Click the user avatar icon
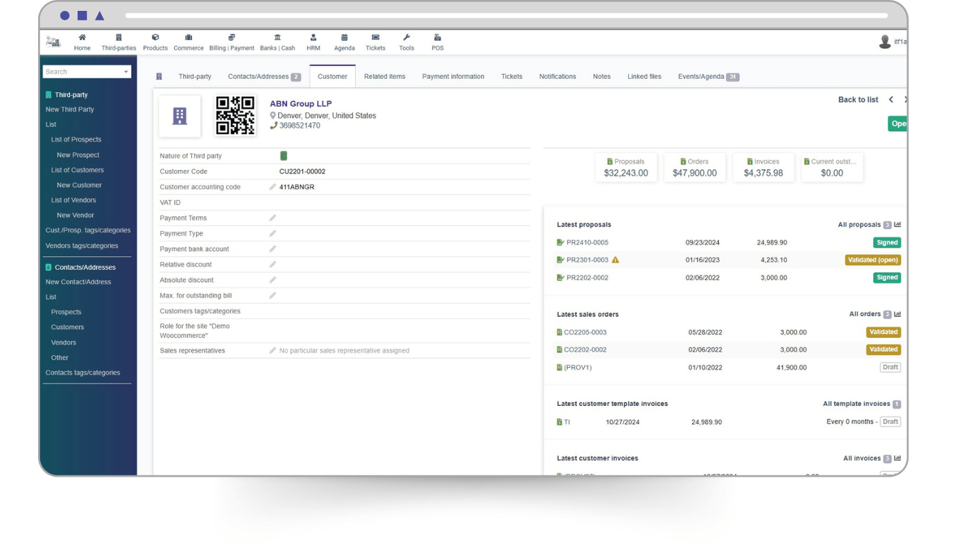 tap(885, 42)
